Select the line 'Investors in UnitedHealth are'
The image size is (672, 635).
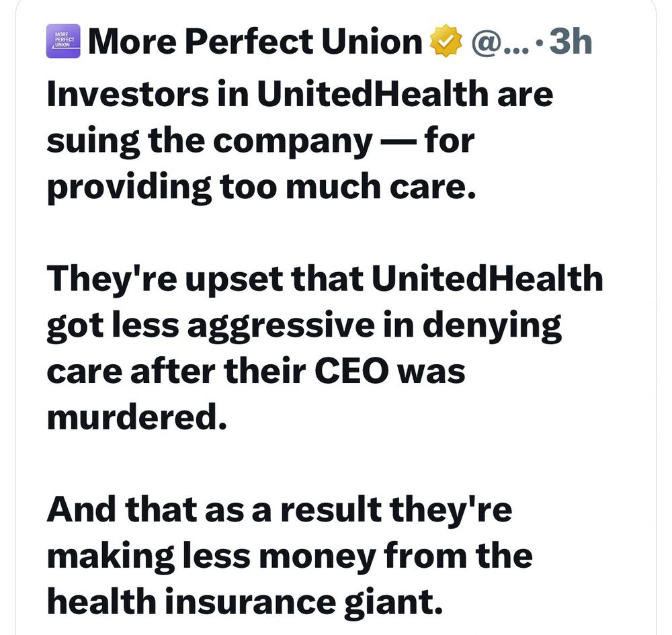click(x=300, y=94)
